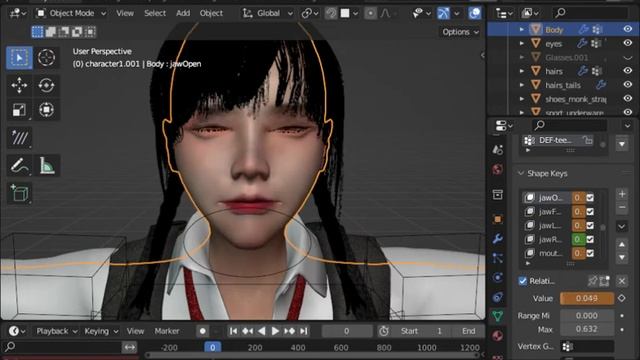Click the Range Max value field
The image size is (640, 360).
pos(587,329)
